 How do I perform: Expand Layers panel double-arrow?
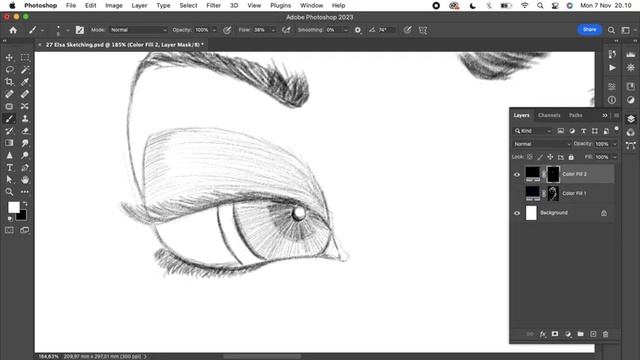[604, 116]
